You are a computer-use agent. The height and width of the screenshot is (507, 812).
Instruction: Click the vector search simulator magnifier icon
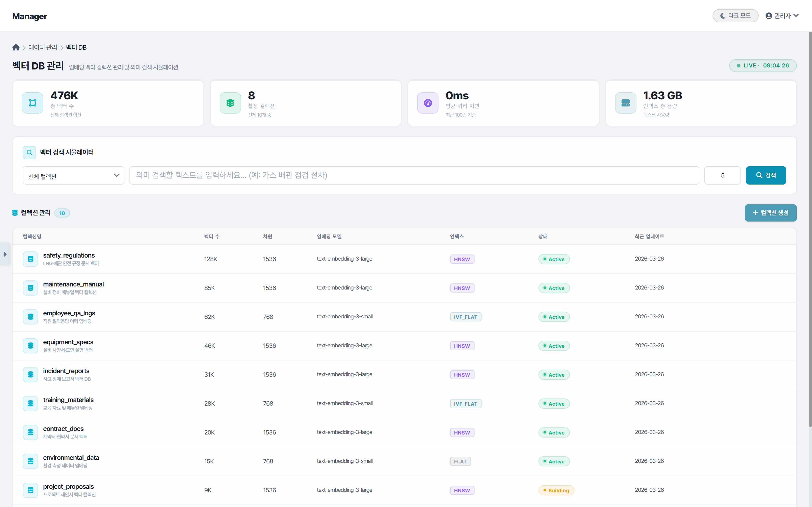29,153
